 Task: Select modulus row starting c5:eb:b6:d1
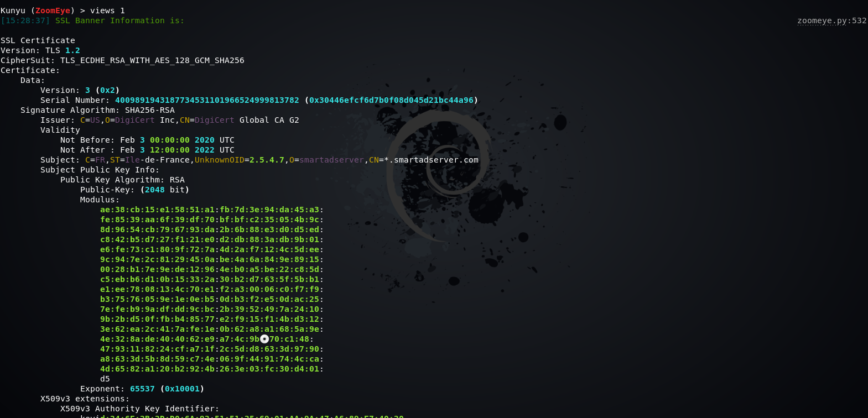pyautogui.click(x=212, y=279)
